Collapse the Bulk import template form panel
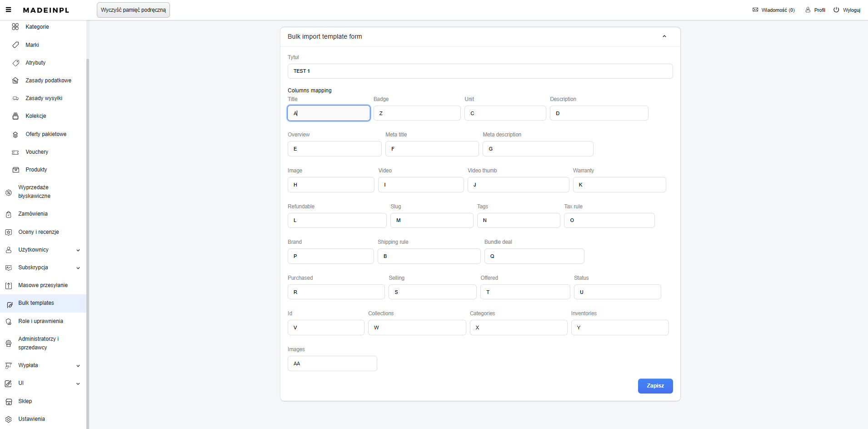 [x=664, y=36]
